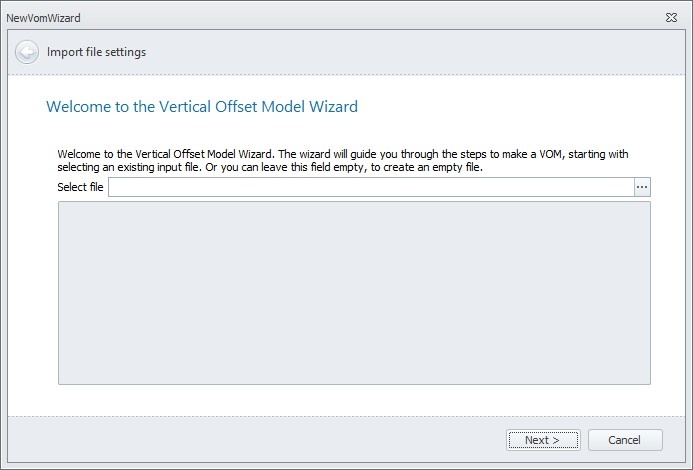The image size is (693, 470).
Task: Click white space right of the Welcome heading
Action: tap(520, 106)
